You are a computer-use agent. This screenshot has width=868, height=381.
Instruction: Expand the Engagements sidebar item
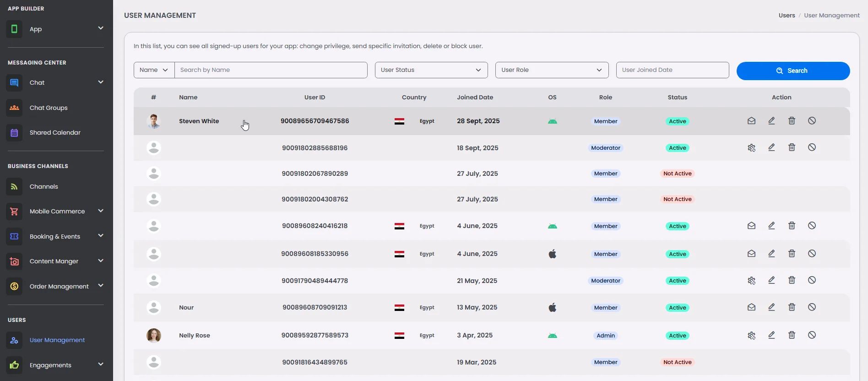(100, 365)
